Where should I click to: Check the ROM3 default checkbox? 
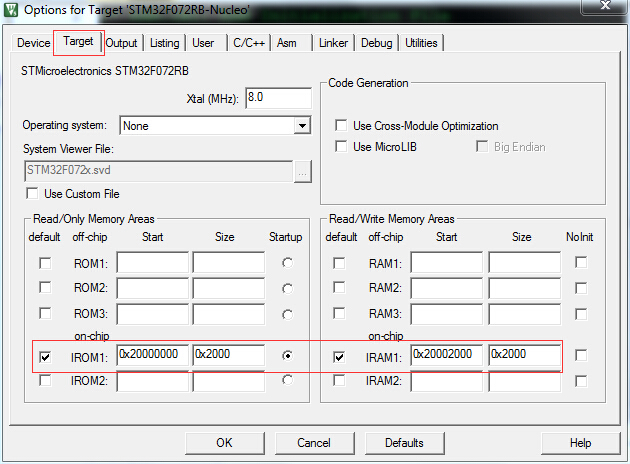coord(45,313)
